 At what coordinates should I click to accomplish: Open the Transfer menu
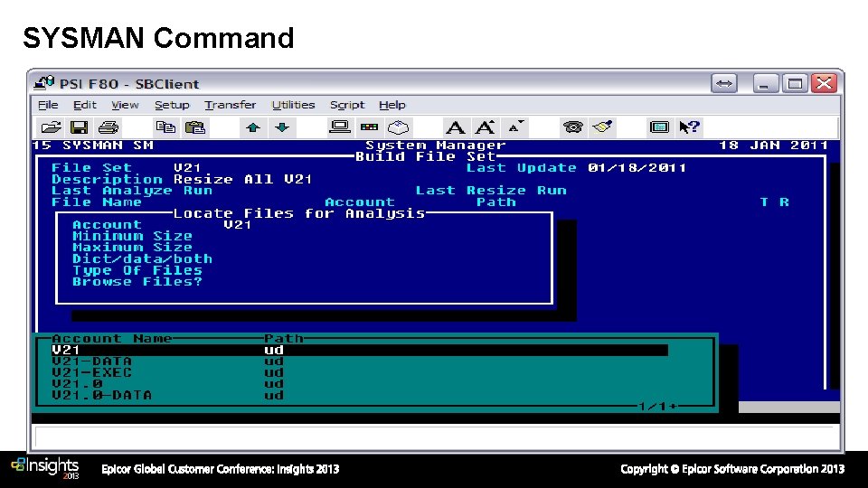click(231, 105)
